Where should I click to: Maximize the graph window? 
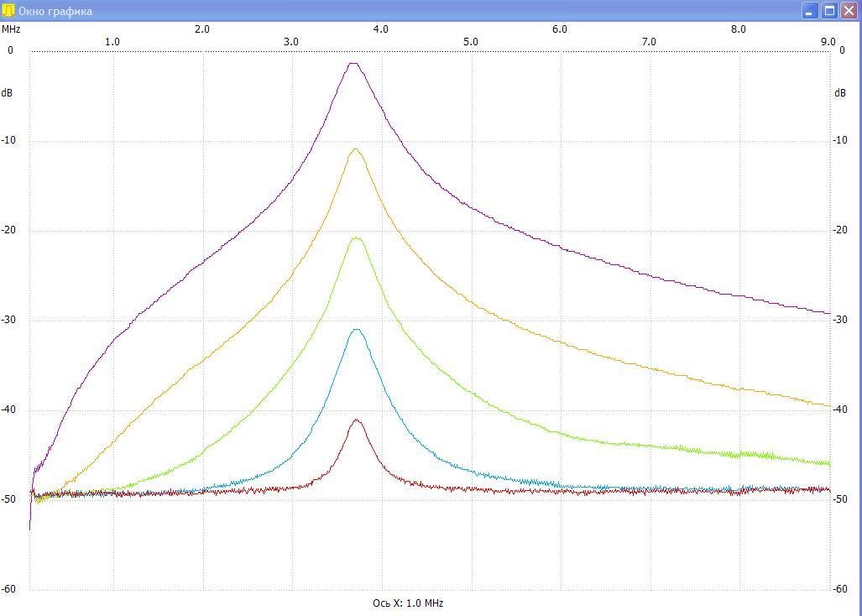(x=829, y=11)
